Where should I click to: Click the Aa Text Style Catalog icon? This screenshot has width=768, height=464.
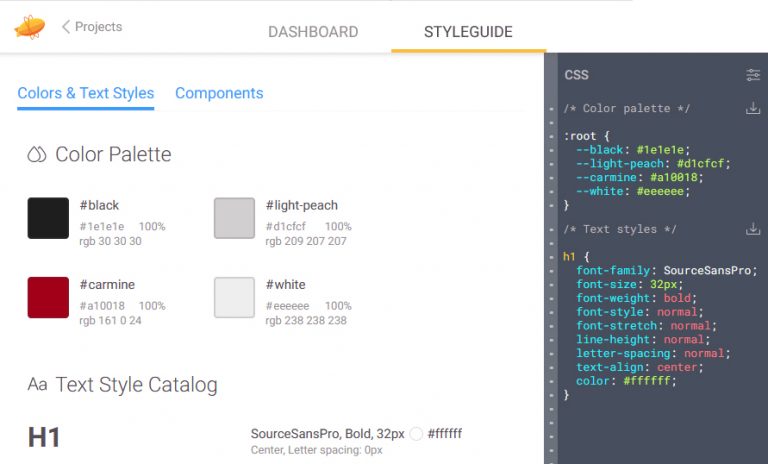37,385
